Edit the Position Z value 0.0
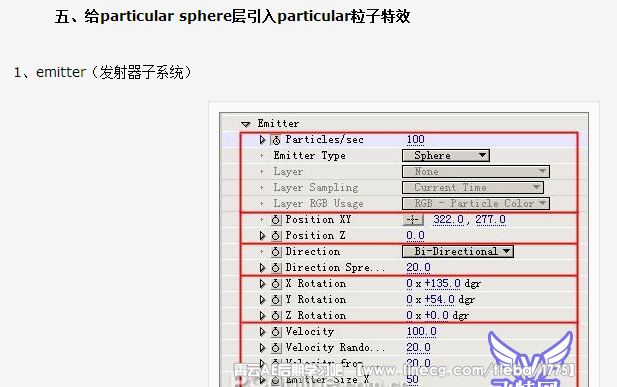617x387 pixels. coord(416,235)
